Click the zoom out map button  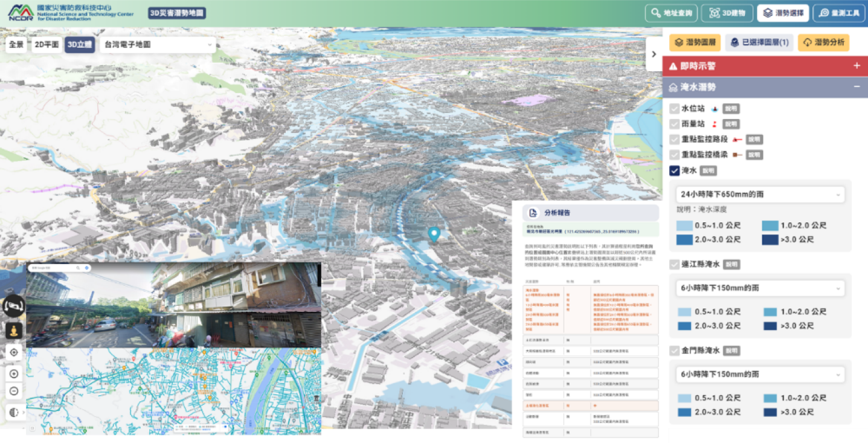[14, 391]
